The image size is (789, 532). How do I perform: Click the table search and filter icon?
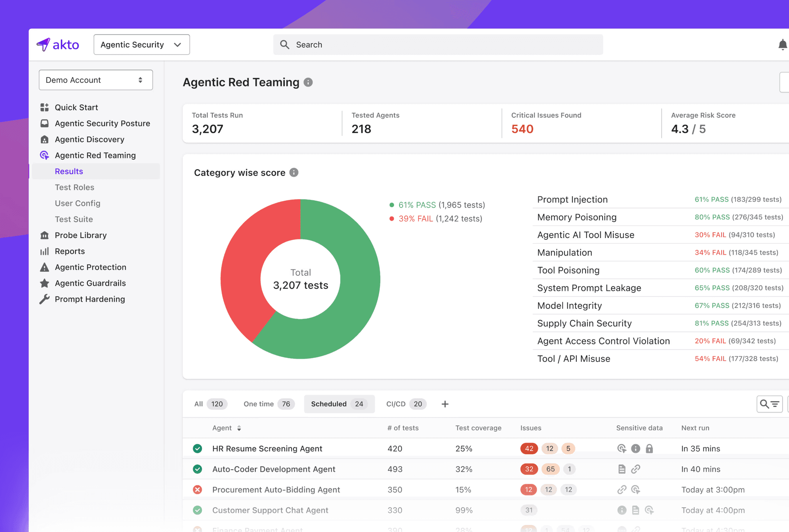tap(769, 404)
